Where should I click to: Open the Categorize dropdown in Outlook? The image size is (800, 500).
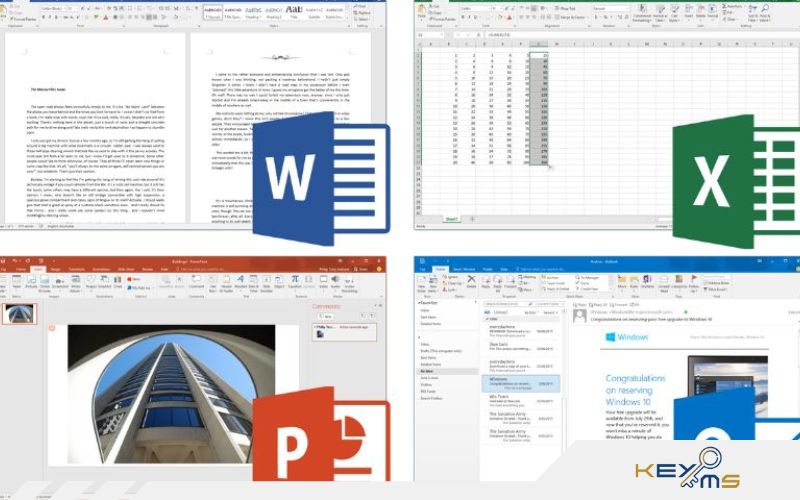(x=679, y=282)
